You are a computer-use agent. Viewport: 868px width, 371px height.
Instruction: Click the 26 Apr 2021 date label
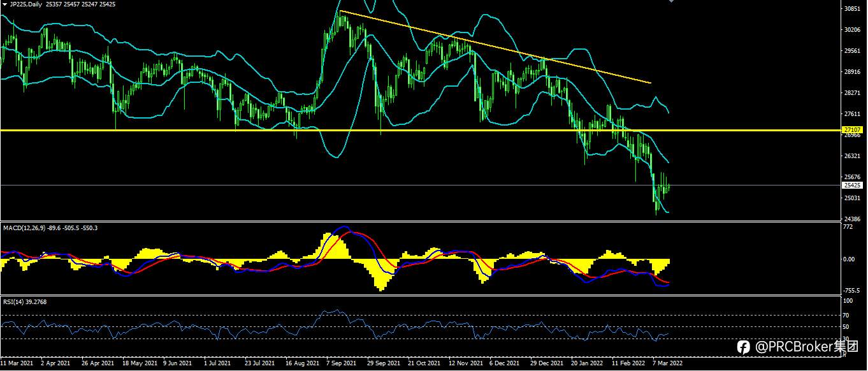click(x=98, y=363)
